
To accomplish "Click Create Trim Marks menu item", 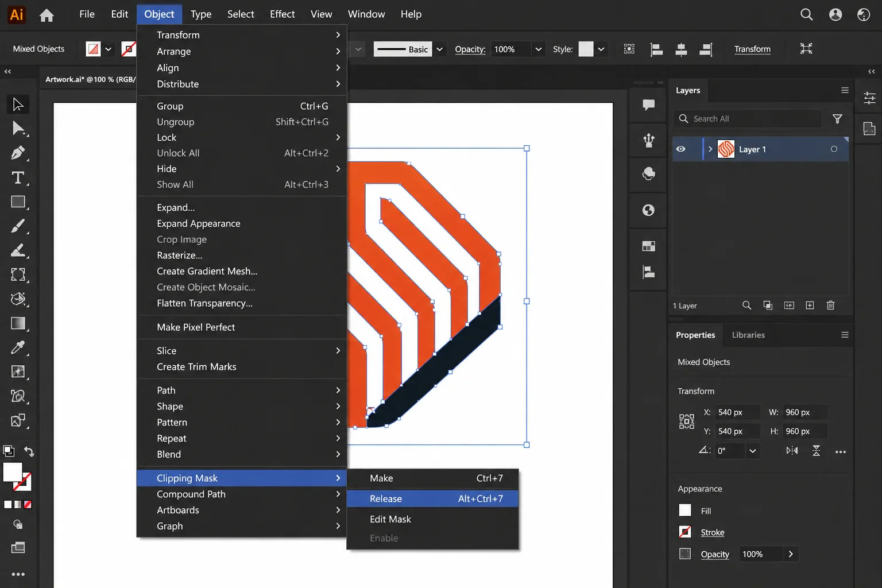I will pyautogui.click(x=242, y=367).
